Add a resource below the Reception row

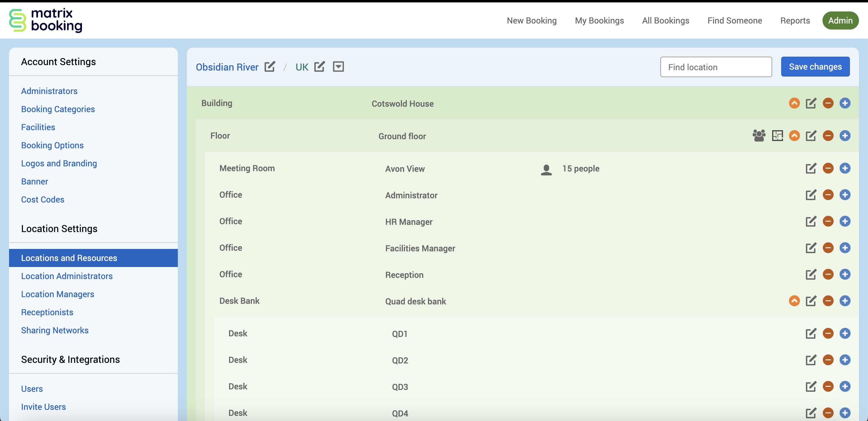[x=845, y=275]
